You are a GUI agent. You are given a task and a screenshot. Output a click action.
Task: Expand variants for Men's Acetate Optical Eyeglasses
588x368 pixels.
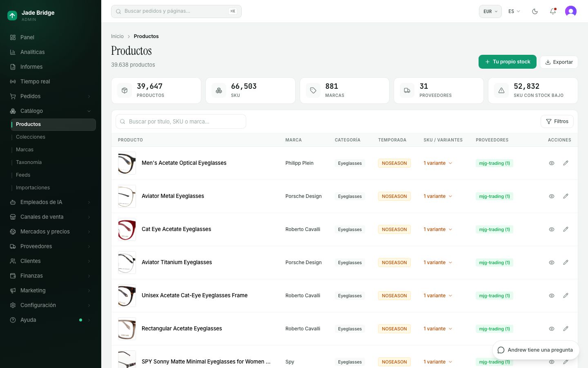(x=438, y=163)
